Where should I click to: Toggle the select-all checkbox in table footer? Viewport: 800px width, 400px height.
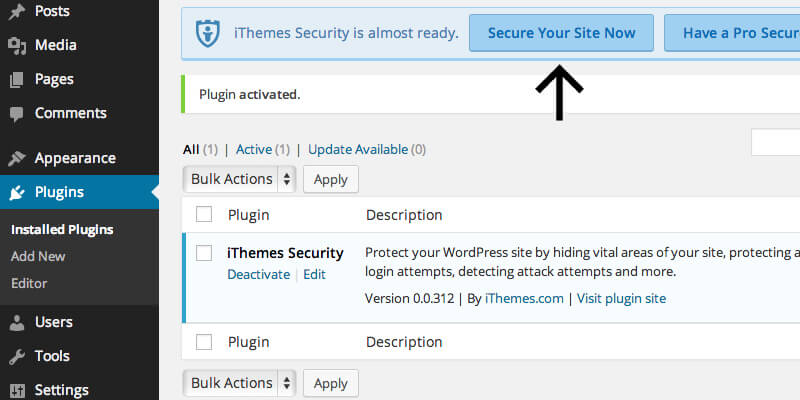coord(204,342)
